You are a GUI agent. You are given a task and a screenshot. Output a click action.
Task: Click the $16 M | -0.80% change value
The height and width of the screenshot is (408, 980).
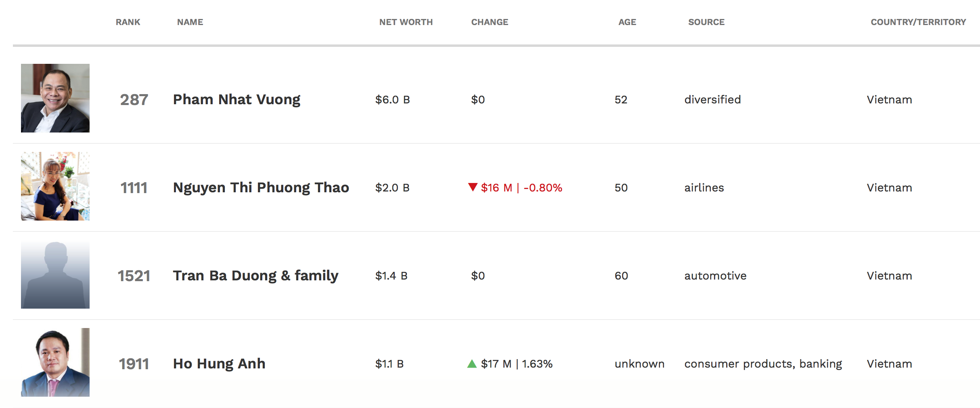coord(521,188)
